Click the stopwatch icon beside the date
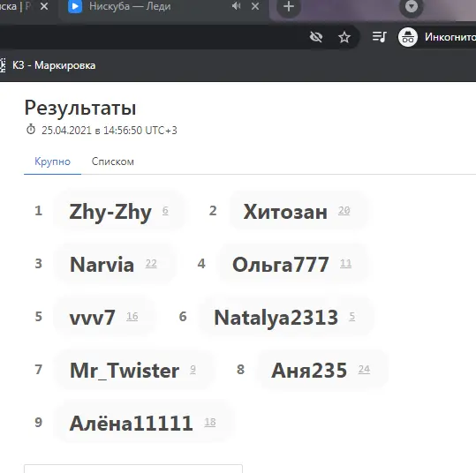The image size is (476, 473). (31, 129)
